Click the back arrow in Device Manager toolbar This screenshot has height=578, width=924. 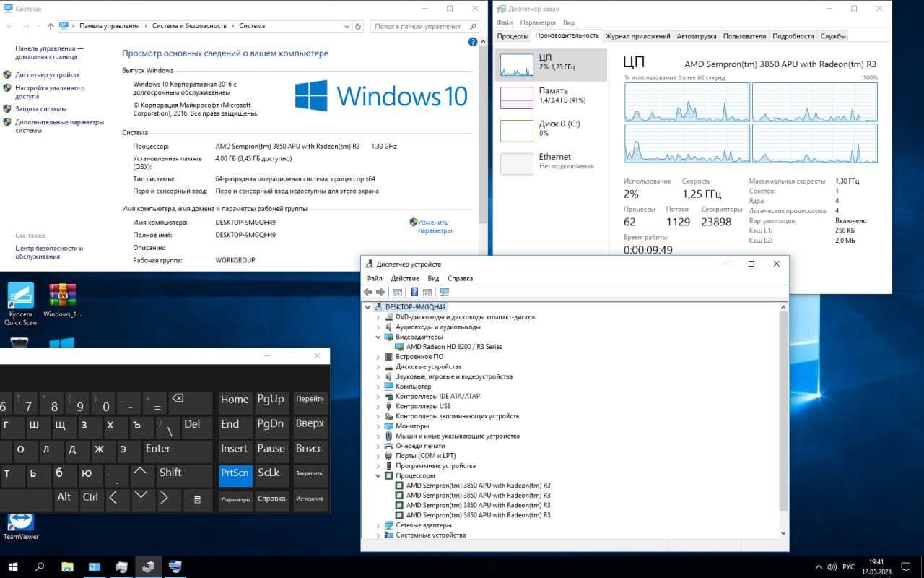click(x=368, y=292)
